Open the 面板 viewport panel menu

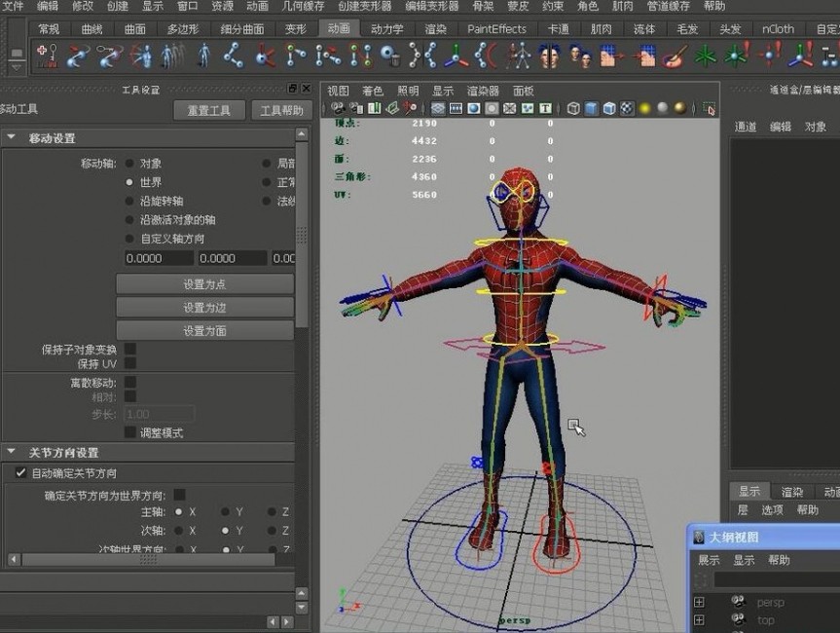tap(523, 91)
